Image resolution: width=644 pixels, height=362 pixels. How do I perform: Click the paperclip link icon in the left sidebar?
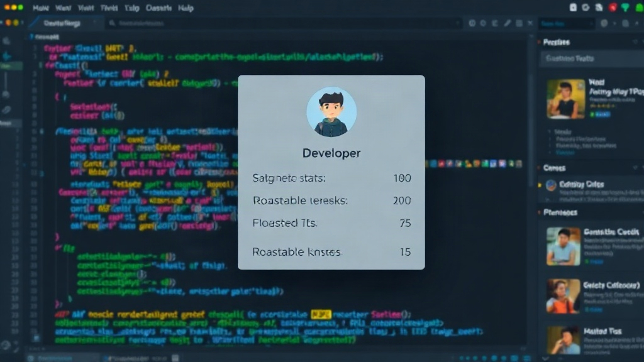(6, 109)
